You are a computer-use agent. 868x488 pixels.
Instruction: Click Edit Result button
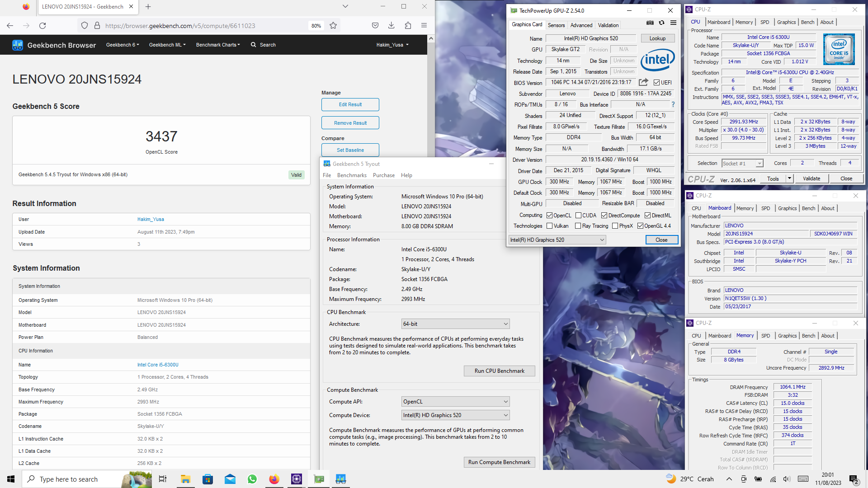350,104
